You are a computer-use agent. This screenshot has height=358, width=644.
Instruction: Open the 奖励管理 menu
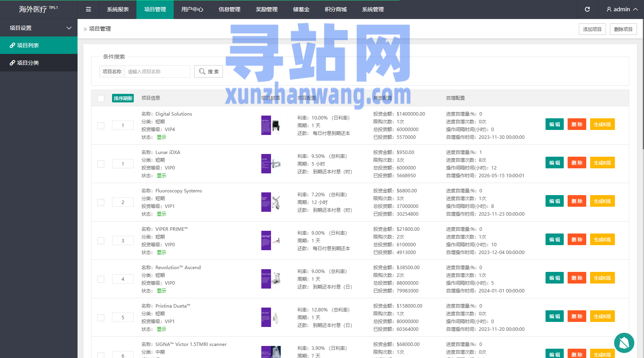click(x=267, y=9)
